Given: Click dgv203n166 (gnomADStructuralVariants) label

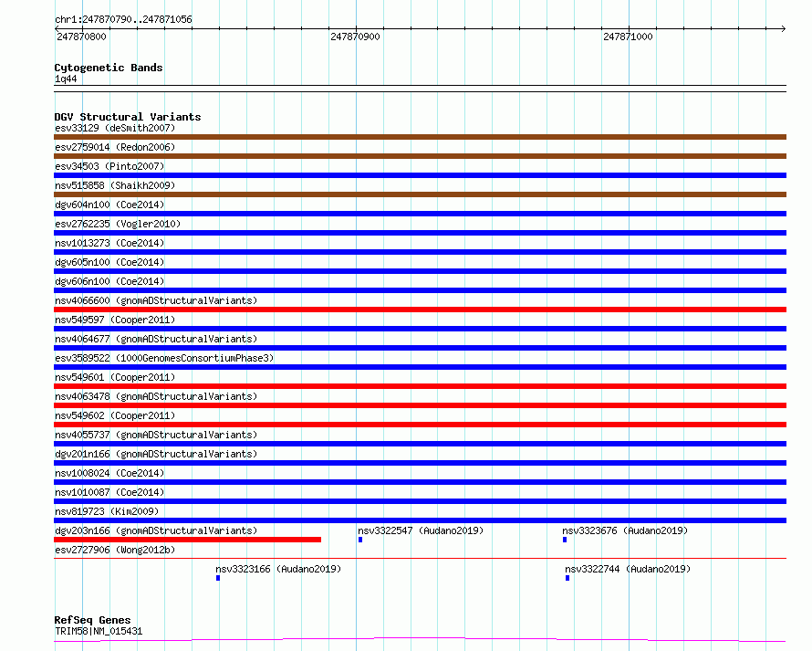Looking at the screenshot, I should [156, 530].
